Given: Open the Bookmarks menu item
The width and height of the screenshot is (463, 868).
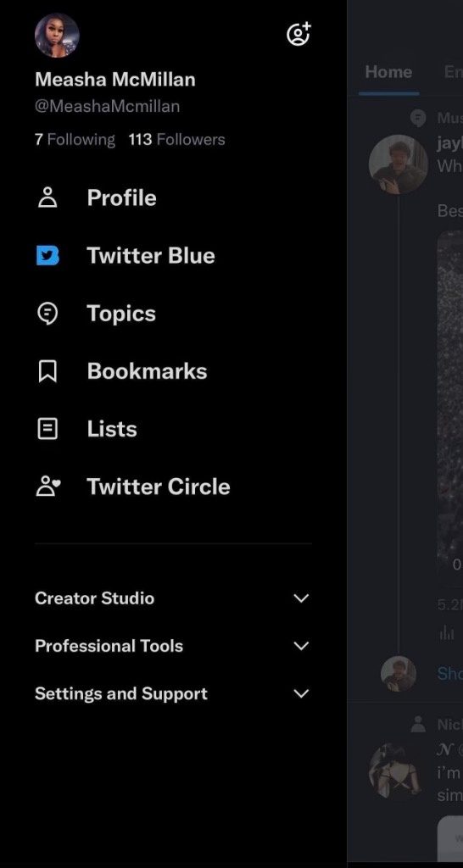Looking at the screenshot, I should point(173,371).
